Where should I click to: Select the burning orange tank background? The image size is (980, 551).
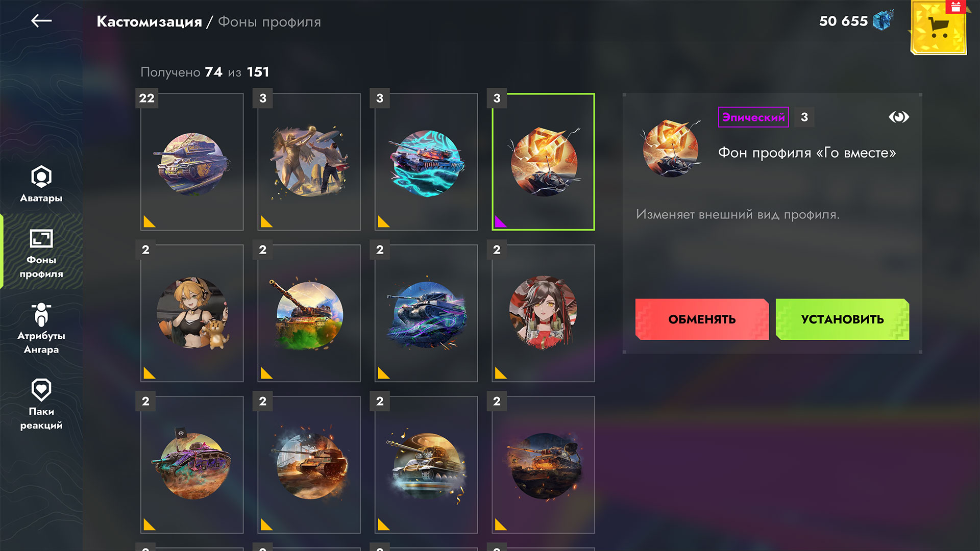(x=309, y=465)
